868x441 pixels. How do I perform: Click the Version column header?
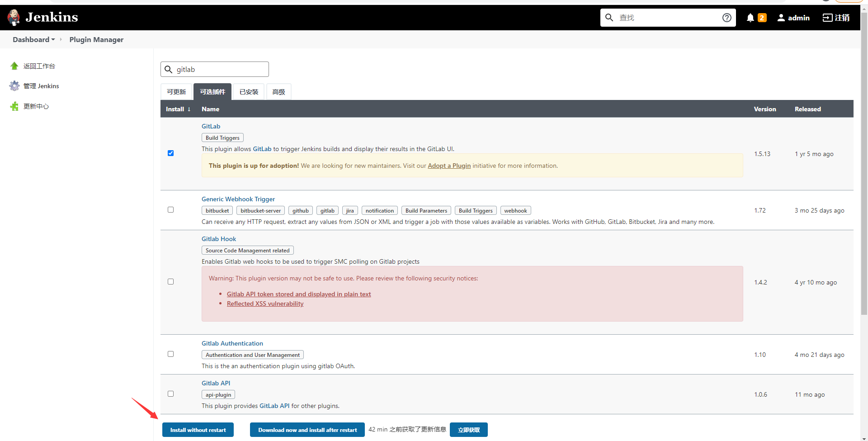click(765, 109)
